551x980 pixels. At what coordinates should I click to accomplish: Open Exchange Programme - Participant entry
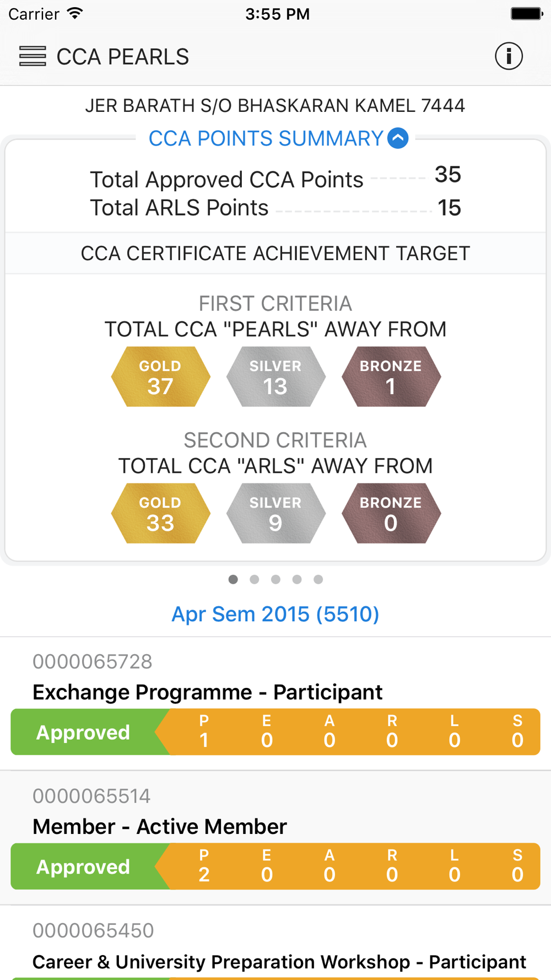pyautogui.click(x=275, y=704)
